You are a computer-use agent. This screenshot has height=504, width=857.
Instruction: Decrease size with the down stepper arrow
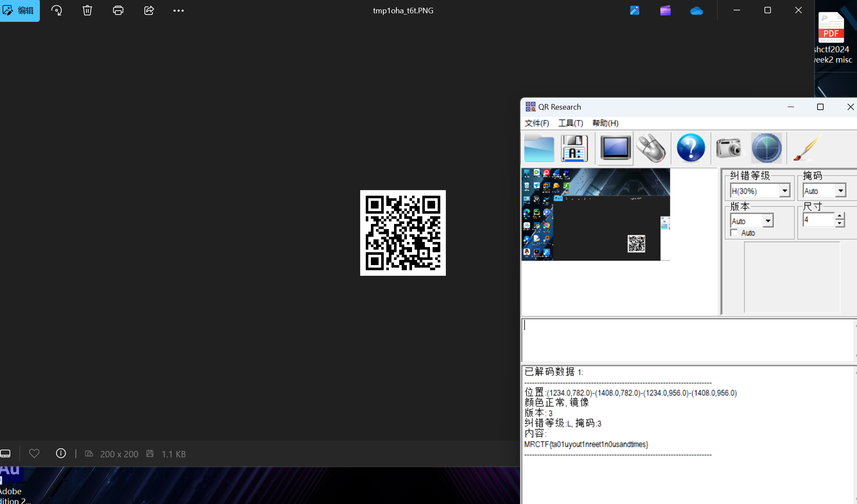839,224
